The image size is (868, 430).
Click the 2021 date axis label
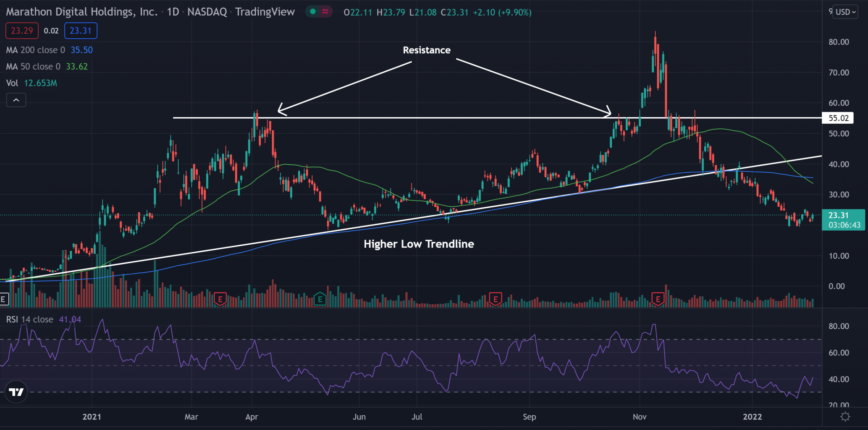[x=92, y=417]
